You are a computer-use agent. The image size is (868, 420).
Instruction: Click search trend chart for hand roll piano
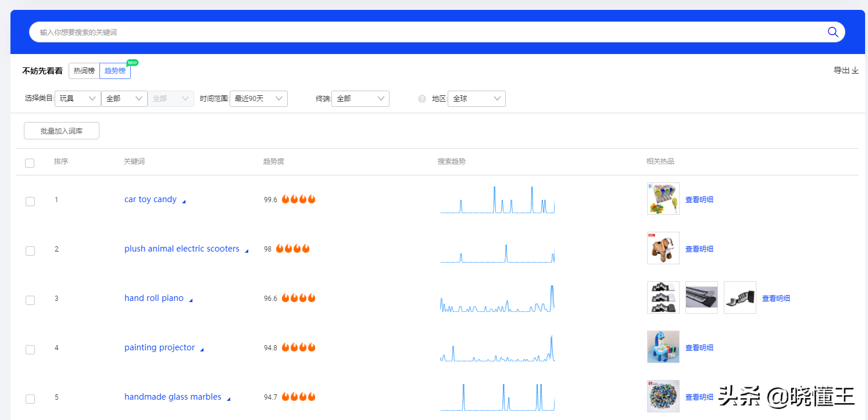[x=498, y=298]
